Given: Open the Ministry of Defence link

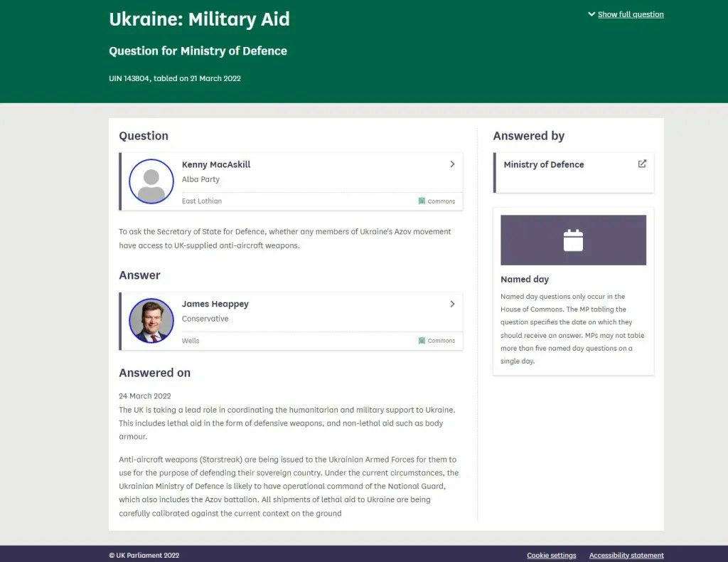Looking at the screenshot, I should click(574, 173).
